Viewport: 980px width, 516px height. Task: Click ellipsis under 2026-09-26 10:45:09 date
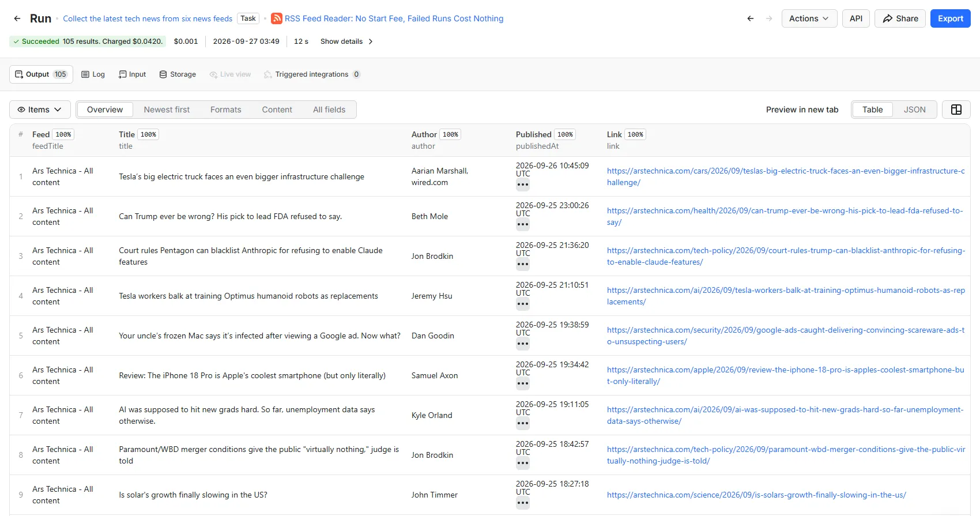pos(523,185)
